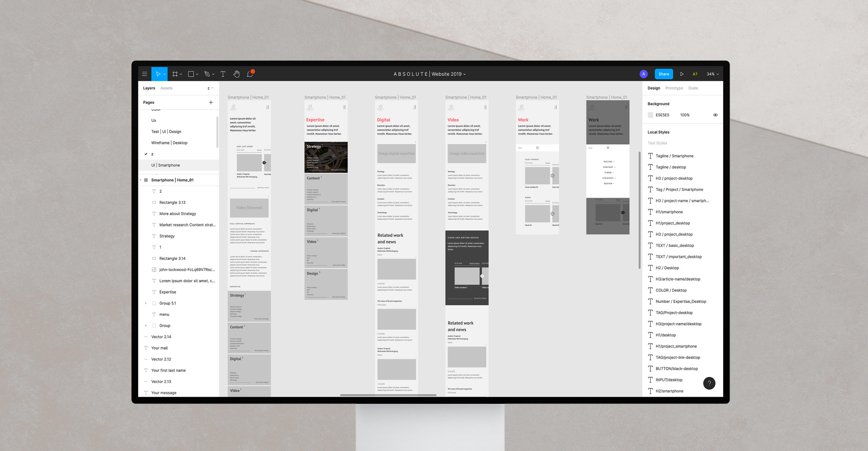
Task: Click the Rectangle 3.13 layer icon
Action: [x=154, y=202]
